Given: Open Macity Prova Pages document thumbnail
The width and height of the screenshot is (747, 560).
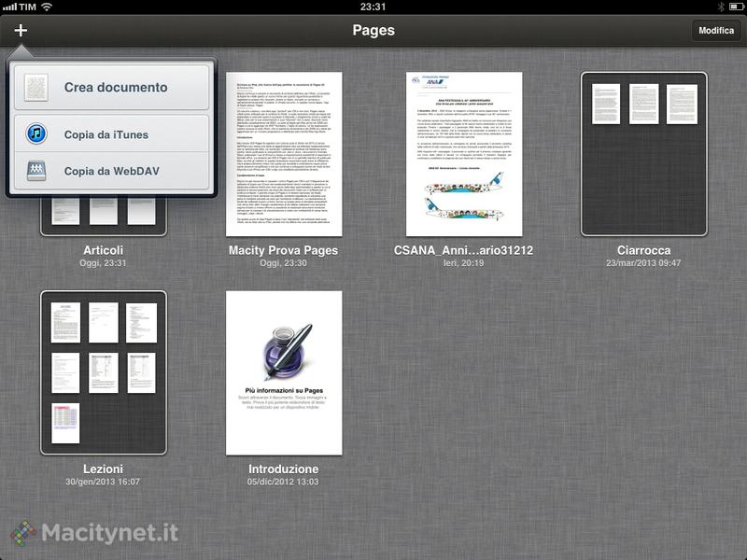Looking at the screenshot, I should [x=284, y=154].
